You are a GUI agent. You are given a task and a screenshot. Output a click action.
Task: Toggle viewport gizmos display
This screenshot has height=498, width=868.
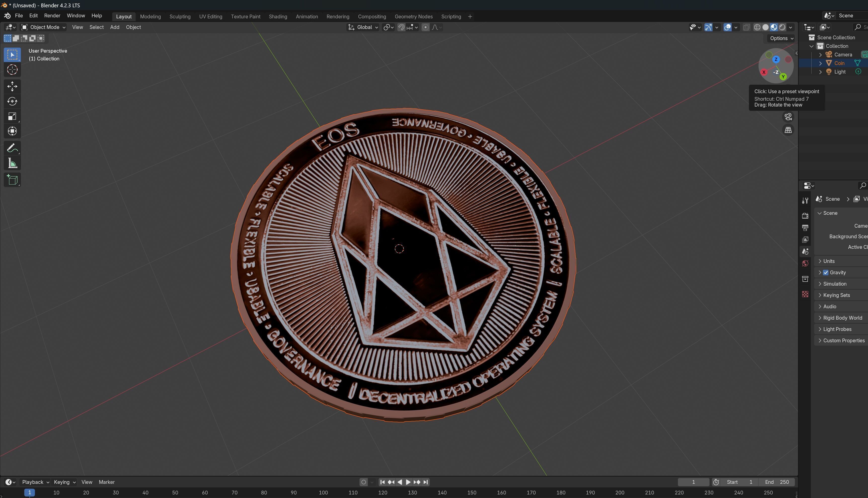tap(708, 27)
